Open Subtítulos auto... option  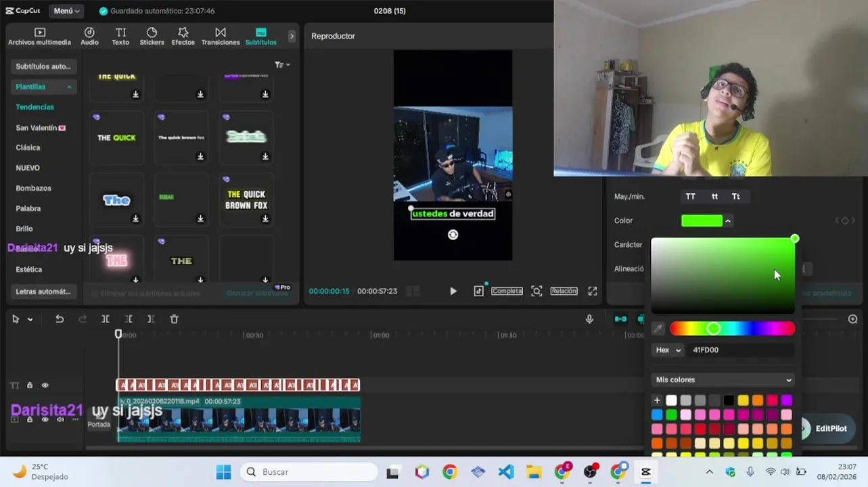43,66
